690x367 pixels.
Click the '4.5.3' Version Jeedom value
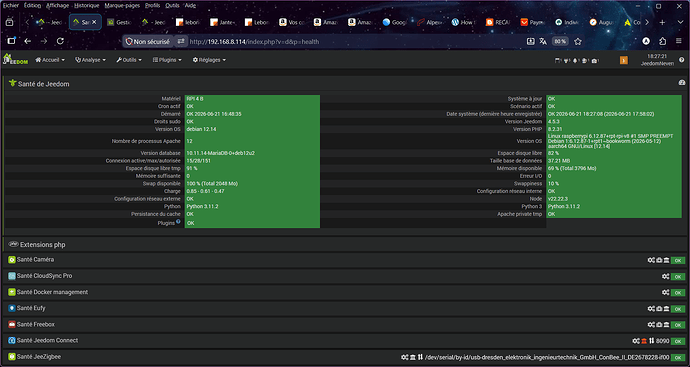(x=554, y=121)
